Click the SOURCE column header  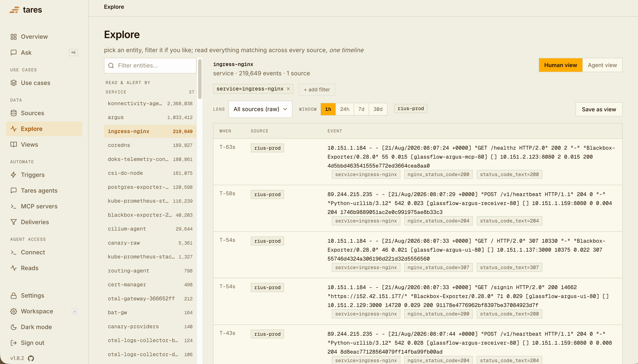tap(260, 131)
